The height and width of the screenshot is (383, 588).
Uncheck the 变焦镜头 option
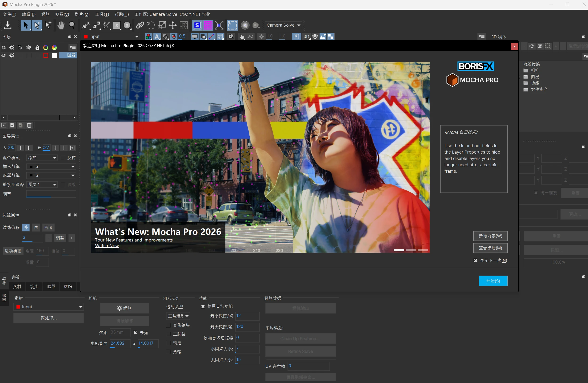pyautogui.click(x=168, y=325)
